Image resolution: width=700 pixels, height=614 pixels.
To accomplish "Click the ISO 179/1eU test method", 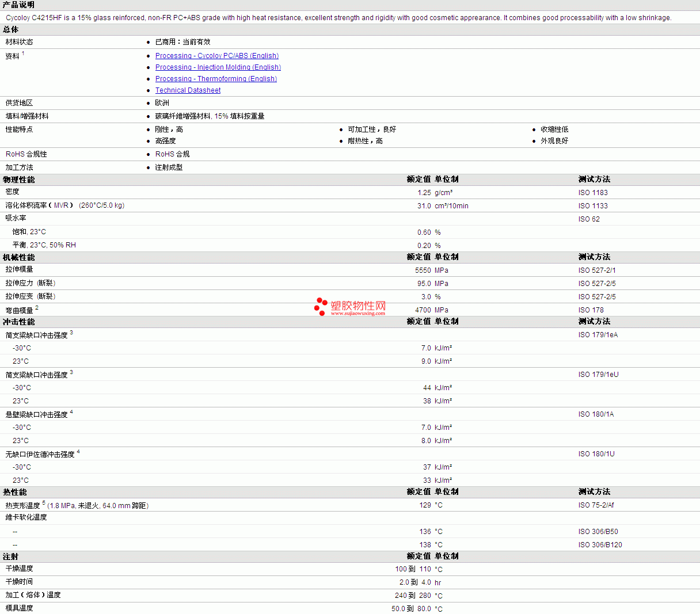I will (x=599, y=375).
